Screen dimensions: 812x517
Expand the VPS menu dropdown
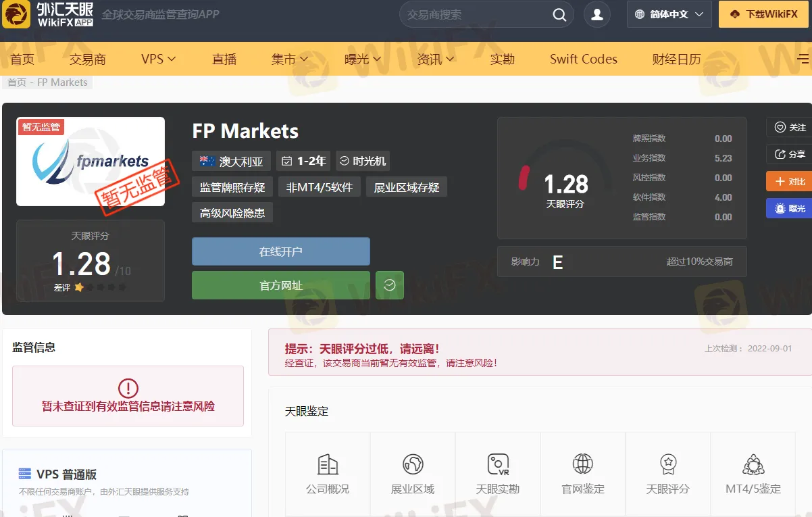click(159, 59)
